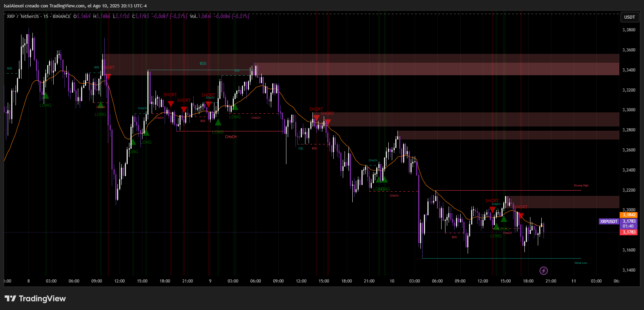The width and height of the screenshot is (644, 310).
Task: Click BINANCE exchange name in header
Action: 61,17
